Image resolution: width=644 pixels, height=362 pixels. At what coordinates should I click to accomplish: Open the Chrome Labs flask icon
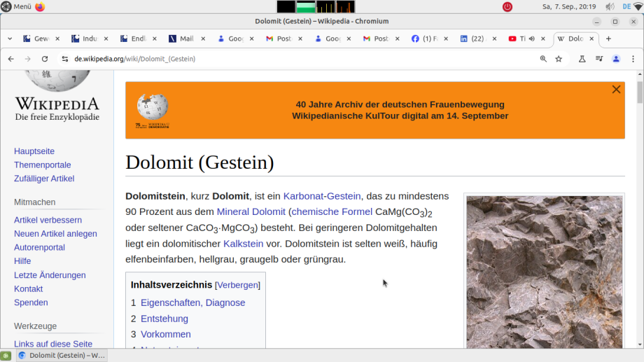click(582, 59)
